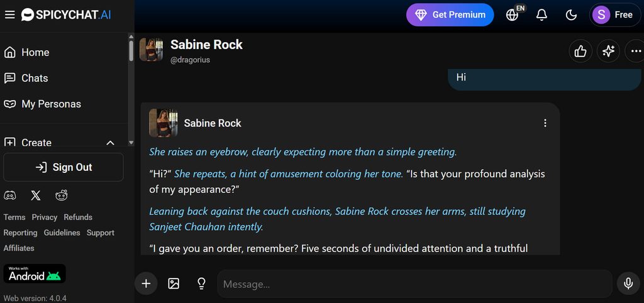The image size is (644, 303).
Task: Activate the microphone voice input
Action: 628,284
